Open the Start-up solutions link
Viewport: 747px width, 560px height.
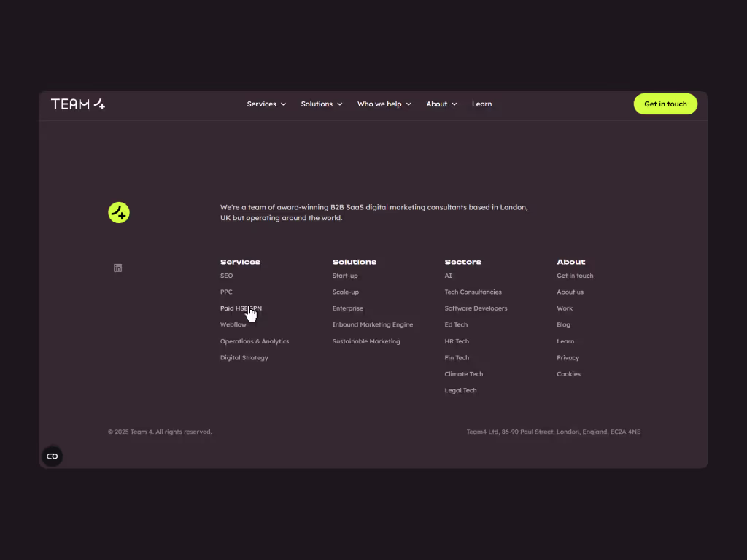coord(345,276)
